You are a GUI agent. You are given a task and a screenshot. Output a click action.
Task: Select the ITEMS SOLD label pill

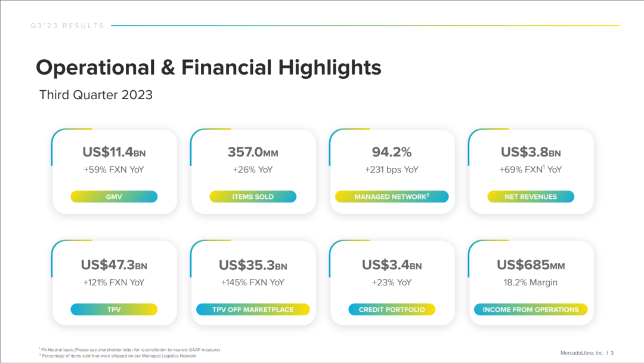(x=253, y=196)
